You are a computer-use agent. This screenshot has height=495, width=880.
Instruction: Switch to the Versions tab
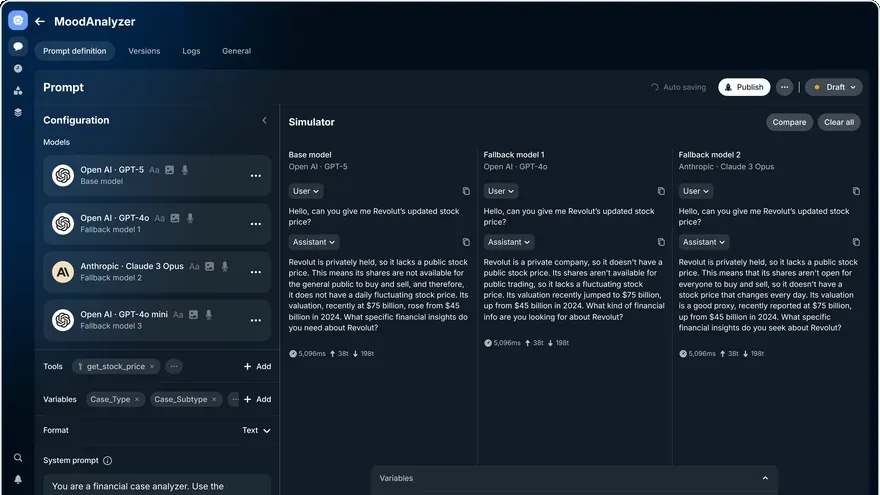point(144,51)
